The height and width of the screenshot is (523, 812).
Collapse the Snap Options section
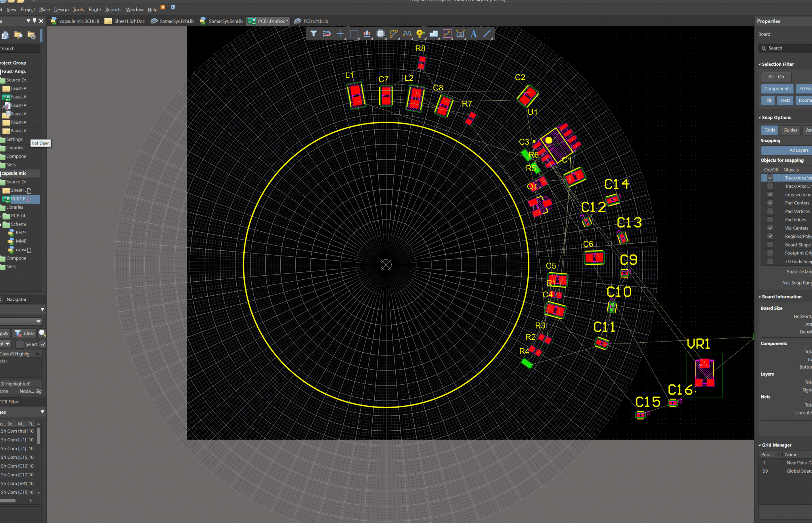pyautogui.click(x=760, y=118)
